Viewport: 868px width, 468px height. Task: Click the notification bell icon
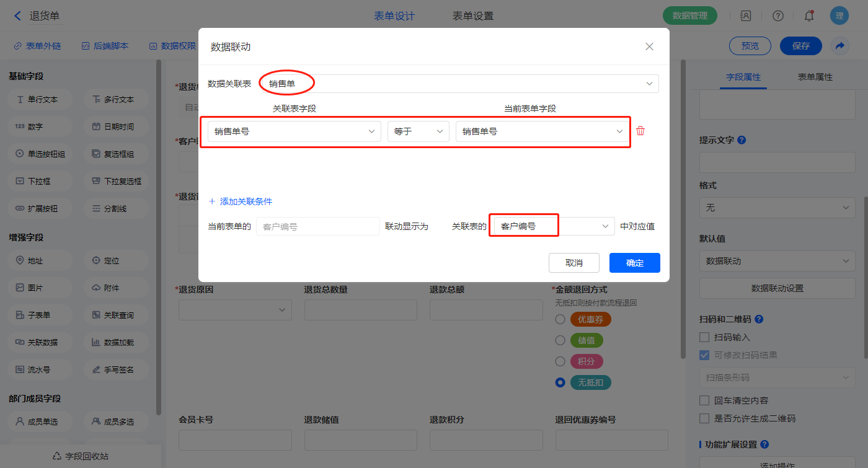click(x=808, y=16)
